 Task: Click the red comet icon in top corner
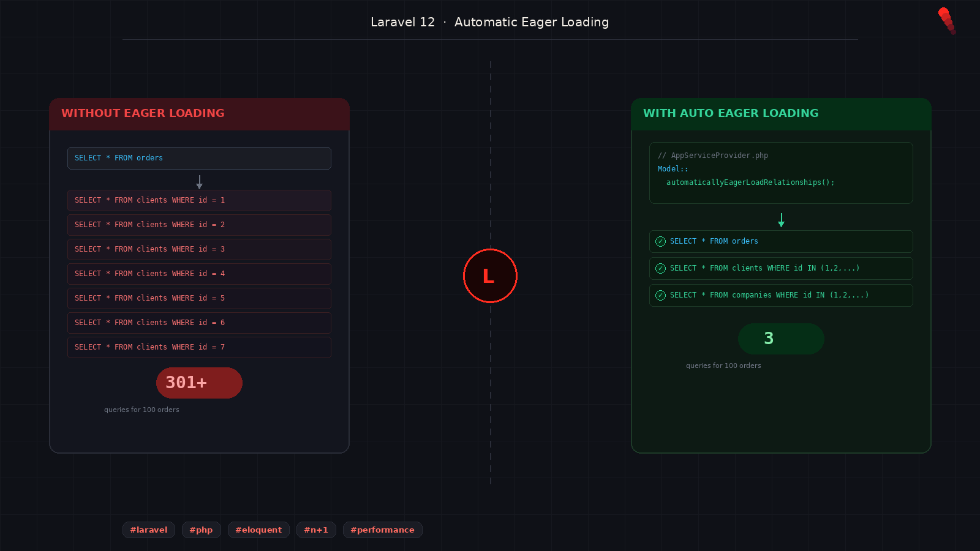coord(947,21)
